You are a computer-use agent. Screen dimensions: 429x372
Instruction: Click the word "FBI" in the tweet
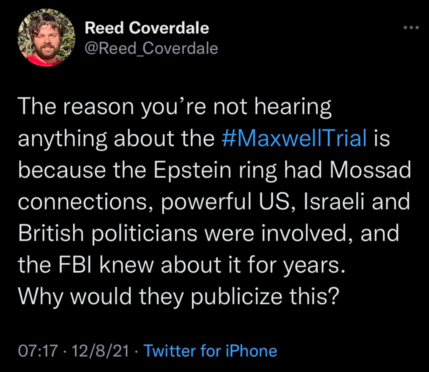click(73, 264)
